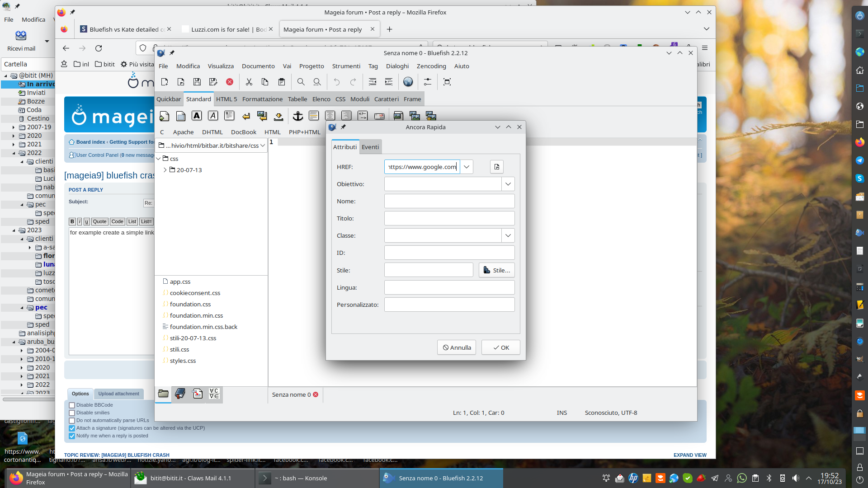The width and height of the screenshot is (868, 488).
Task: Click the file browse icon next to HREF
Action: point(497,167)
